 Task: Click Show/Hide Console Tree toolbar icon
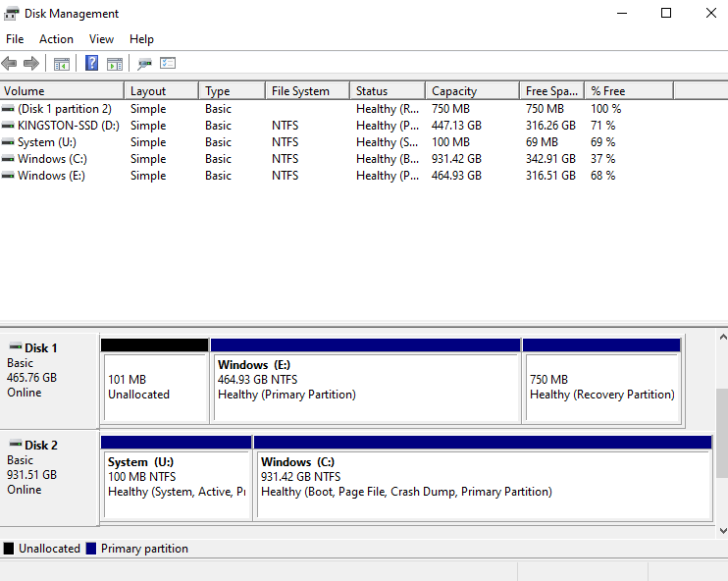click(x=61, y=64)
